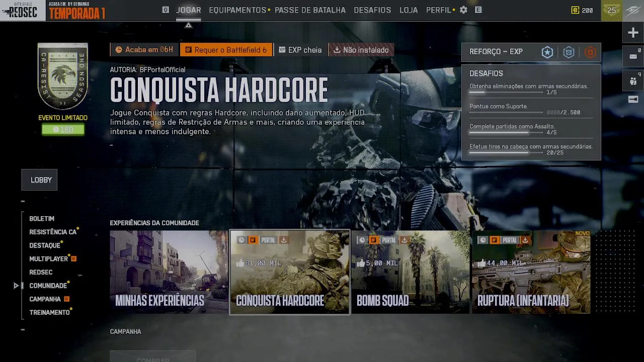Click the Q key hint left of JOGAR
Image resolution: width=644 pixels, height=362 pixels.
click(x=166, y=10)
